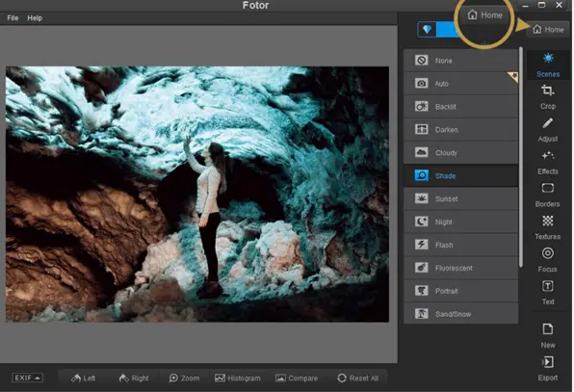Toggle the Histogram view

click(238, 379)
